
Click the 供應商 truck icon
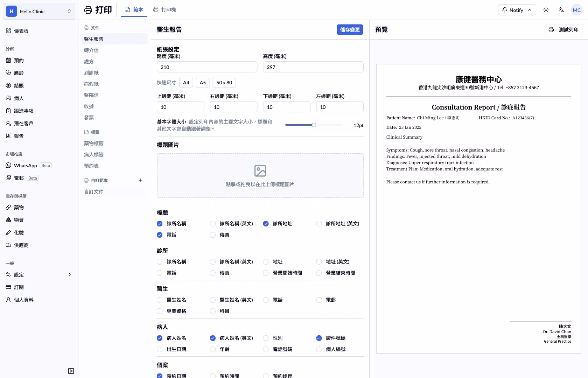coord(8,245)
